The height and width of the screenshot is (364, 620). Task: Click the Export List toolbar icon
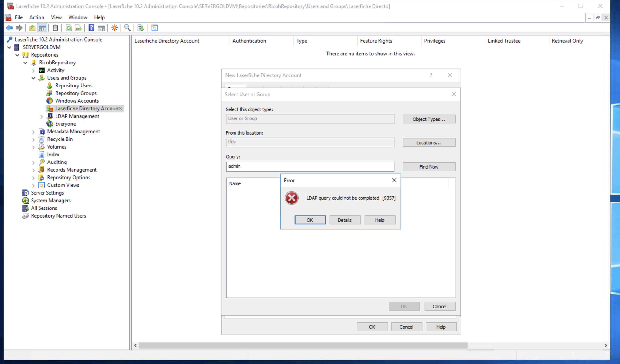coord(78,28)
